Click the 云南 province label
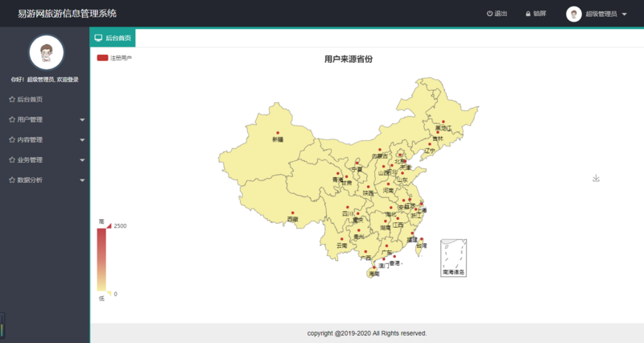 341,246
